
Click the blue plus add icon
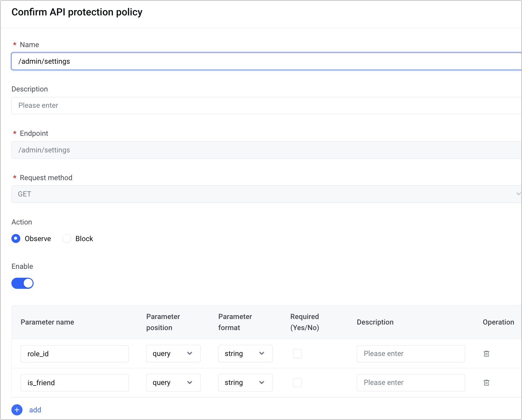click(17, 410)
